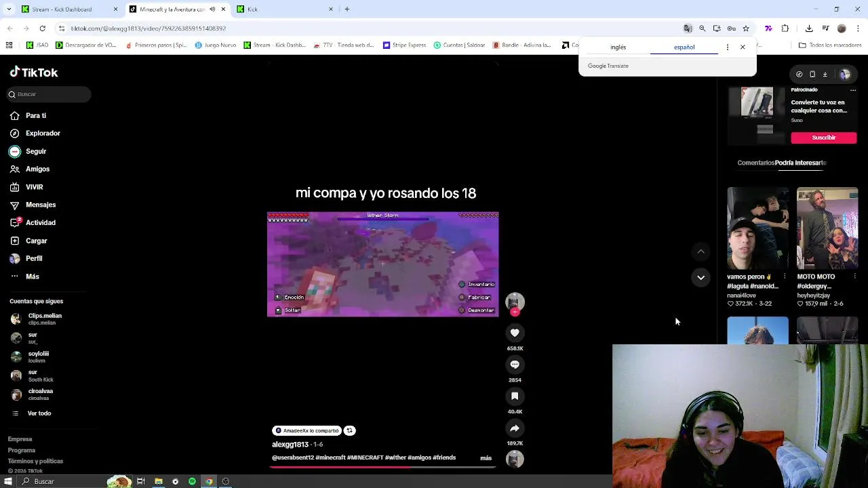Open Chrome downloads icon
This screenshot has height=488, width=868.
point(809,28)
